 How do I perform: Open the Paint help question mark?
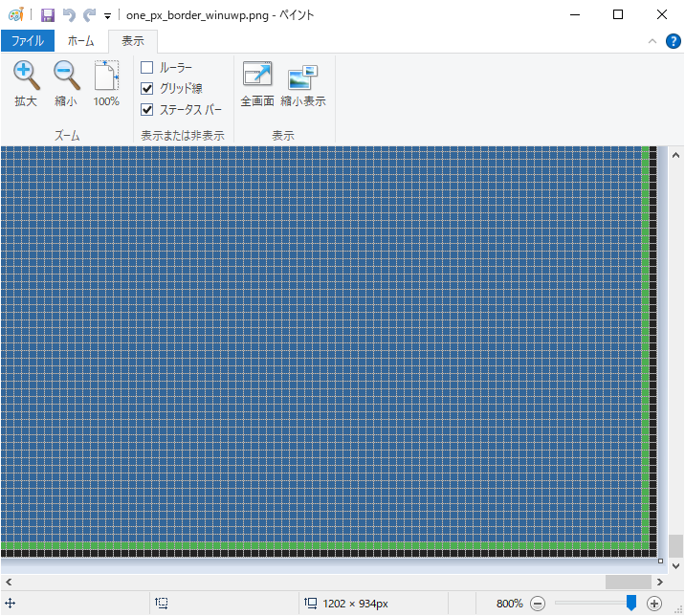tap(674, 41)
